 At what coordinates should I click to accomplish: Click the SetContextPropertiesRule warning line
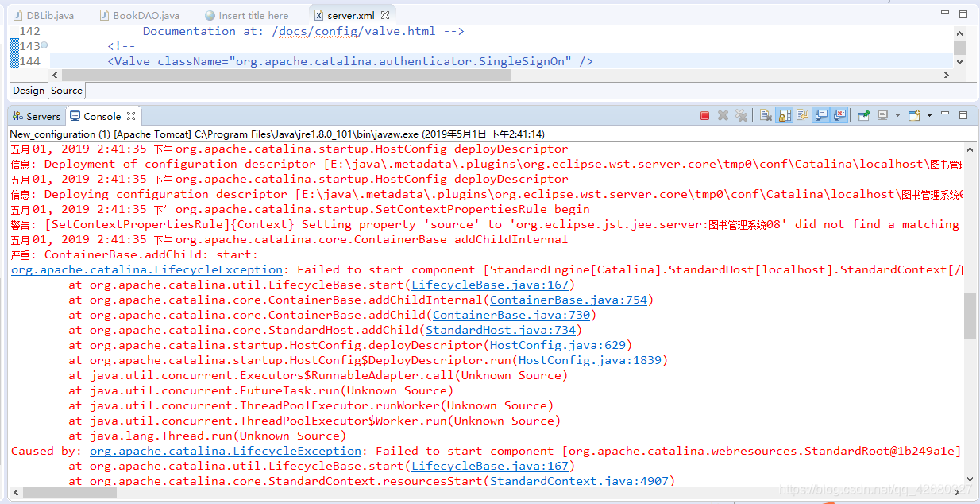tap(485, 224)
